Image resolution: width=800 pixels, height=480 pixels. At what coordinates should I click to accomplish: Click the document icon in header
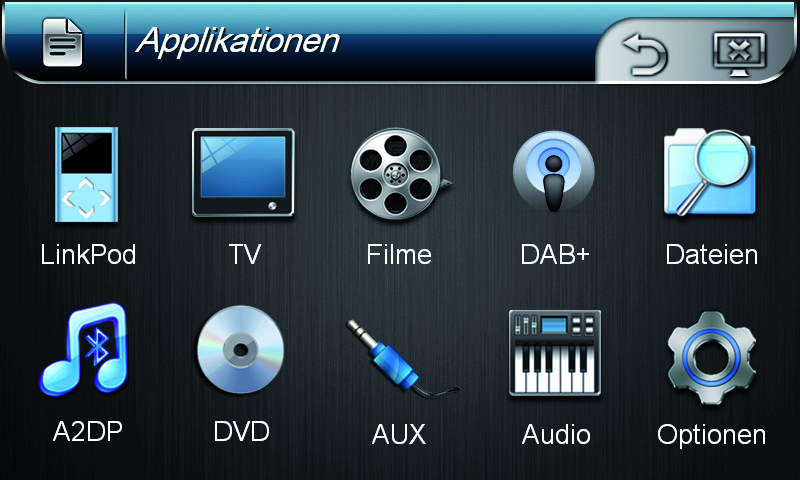click(x=62, y=42)
